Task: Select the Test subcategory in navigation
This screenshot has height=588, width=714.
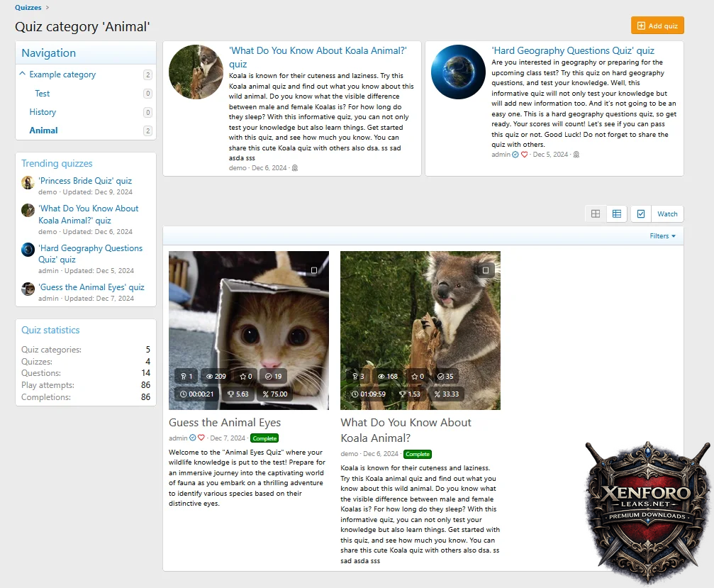Action: [43, 94]
